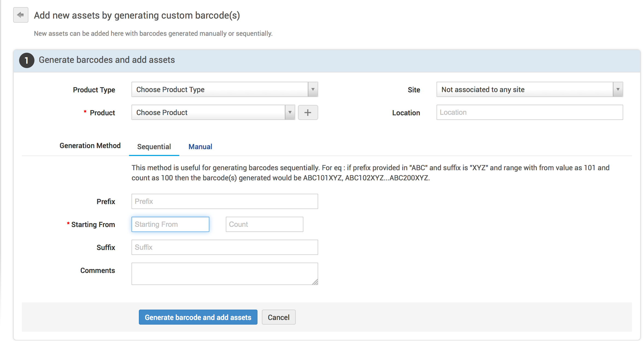Click the step 1 circle badge
Image resolution: width=644 pixels, height=341 pixels.
click(27, 60)
